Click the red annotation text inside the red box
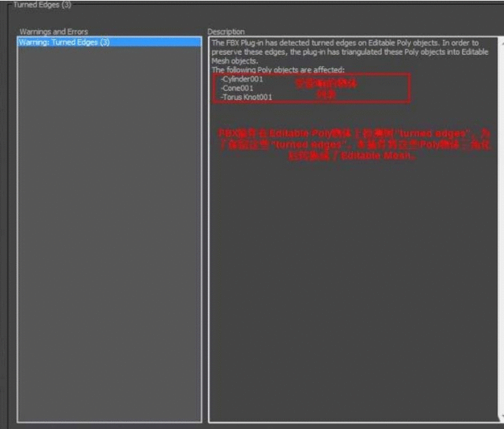The image size is (504, 429). click(326, 88)
